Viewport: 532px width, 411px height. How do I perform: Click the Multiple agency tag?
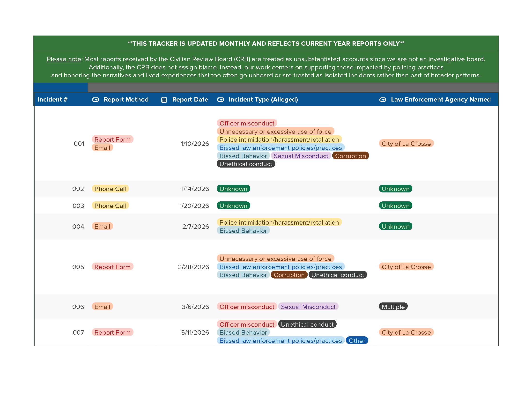click(x=393, y=307)
